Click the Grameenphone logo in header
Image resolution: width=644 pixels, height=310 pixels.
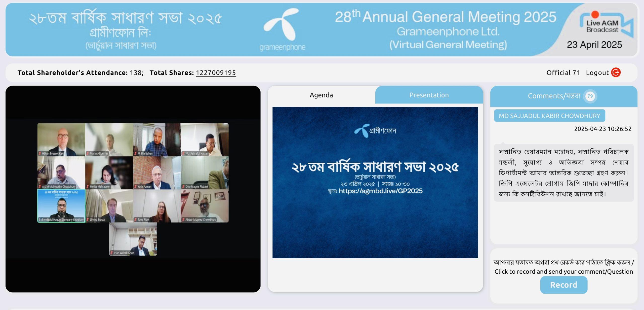pyautogui.click(x=282, y=30)
